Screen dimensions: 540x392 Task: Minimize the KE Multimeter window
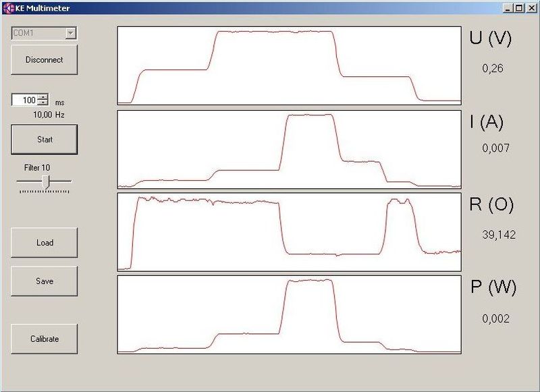pyautogui.click(x=508, y=8)
